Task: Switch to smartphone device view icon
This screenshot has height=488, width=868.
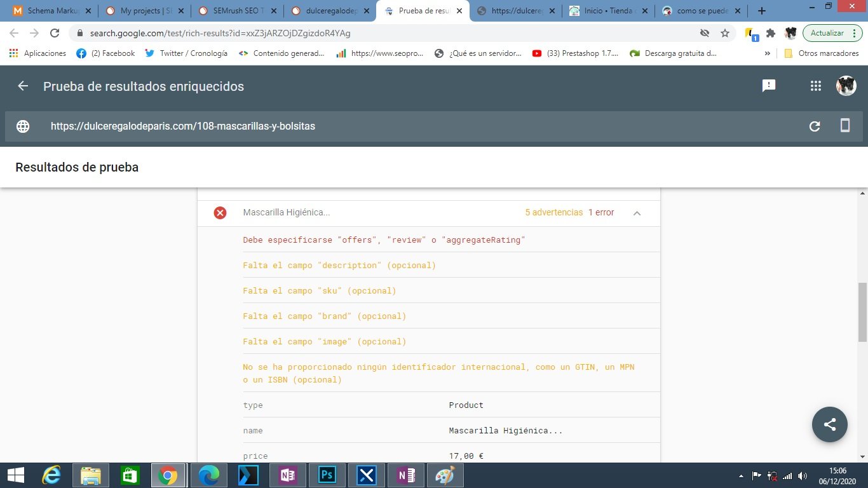Action: tap(845, 125)
